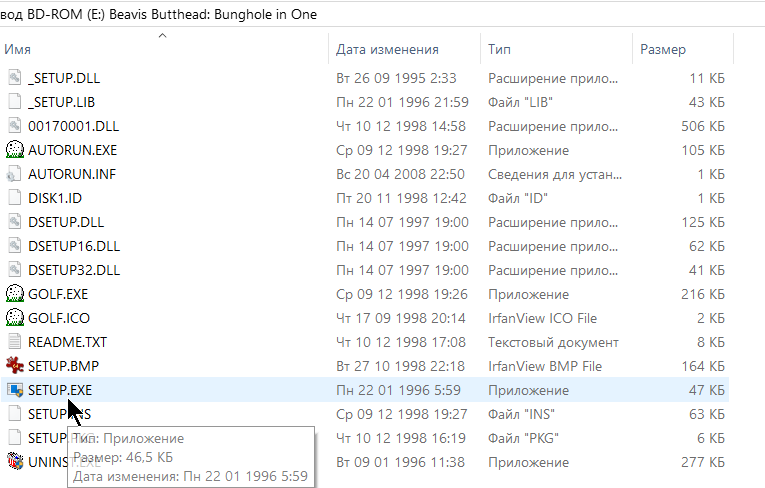
Task: Click the date Вс 20 04 2008 22:50
Action: (x=400, y=174)
